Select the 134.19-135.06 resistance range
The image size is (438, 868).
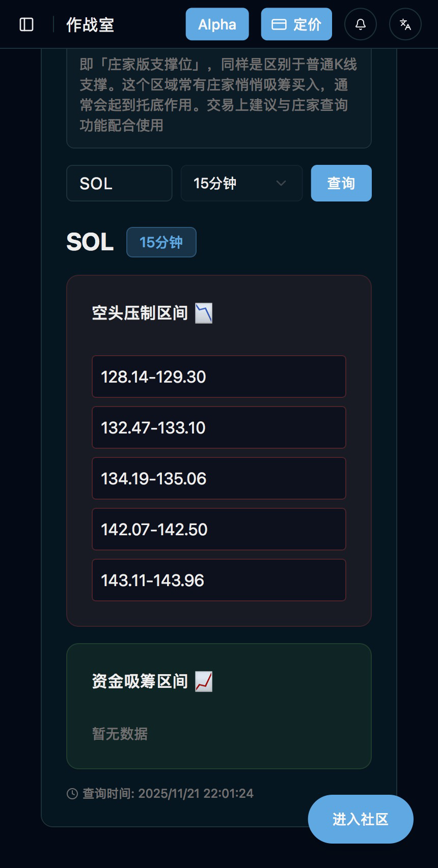point(219,478)
